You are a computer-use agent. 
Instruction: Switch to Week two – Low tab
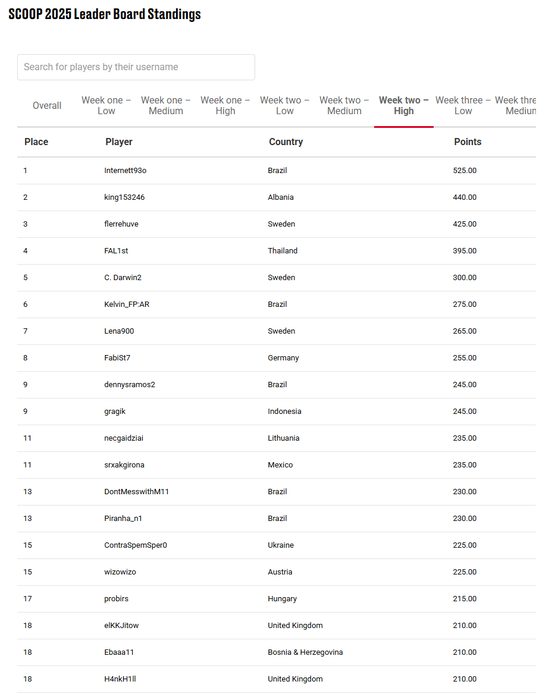pos(284,106)
